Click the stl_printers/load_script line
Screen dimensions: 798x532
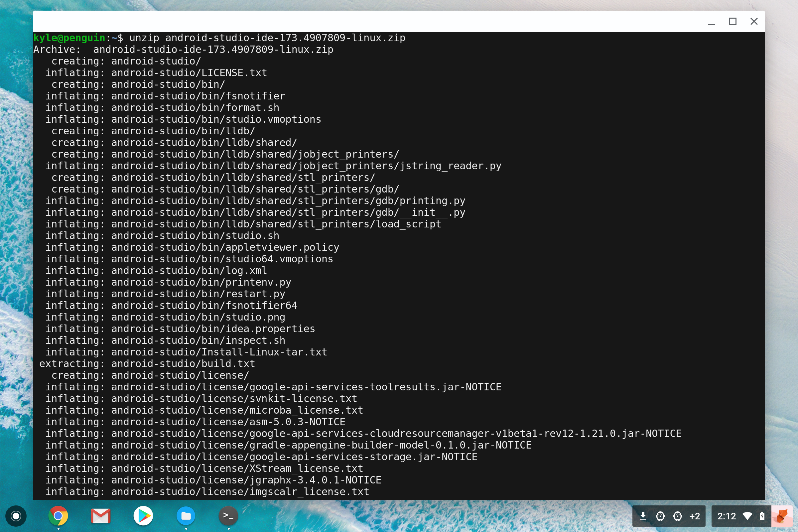pyautogui.click(x=243, y=224)
